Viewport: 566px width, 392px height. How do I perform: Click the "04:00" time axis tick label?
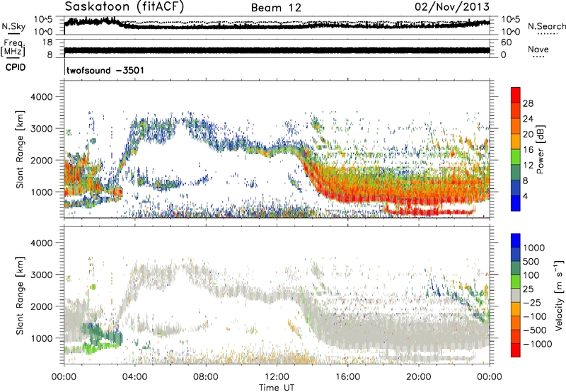[x=134, y=377]
